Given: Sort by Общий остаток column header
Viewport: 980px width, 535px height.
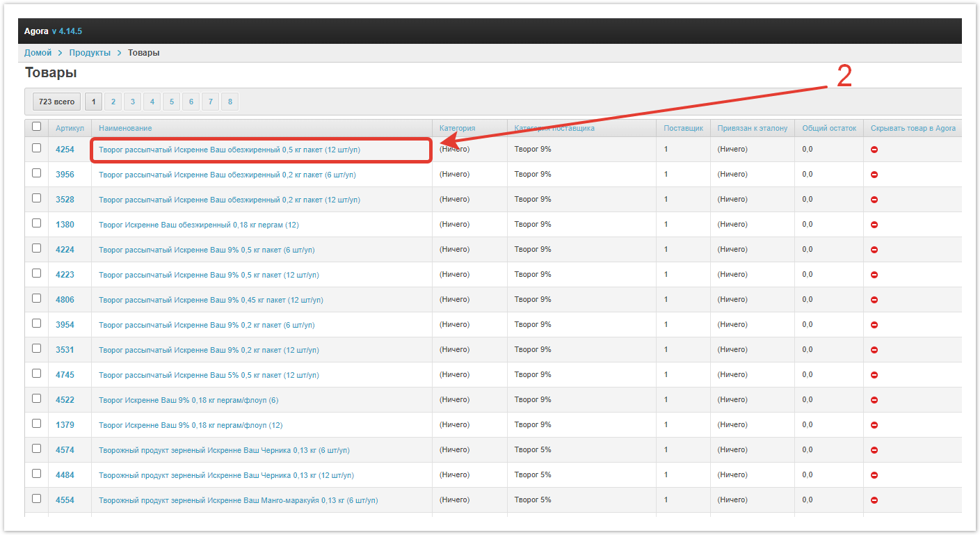Looking at the screenshot, I should point(829,128).
